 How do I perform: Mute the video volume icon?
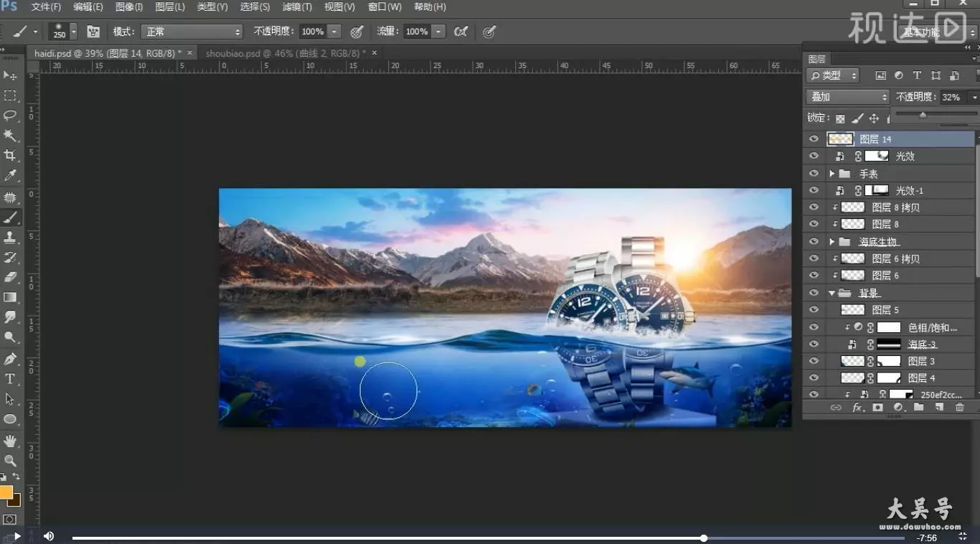49,536
